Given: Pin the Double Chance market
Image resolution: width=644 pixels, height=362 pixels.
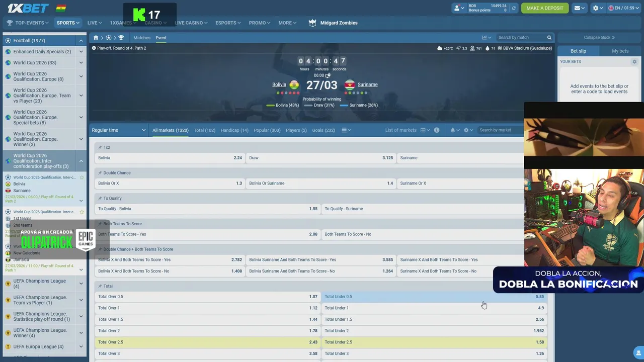Looking at the screenshot, I should click(100, 173).
